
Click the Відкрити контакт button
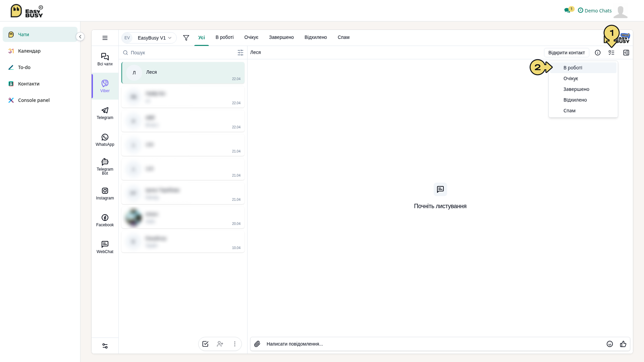tap(567, 53)
